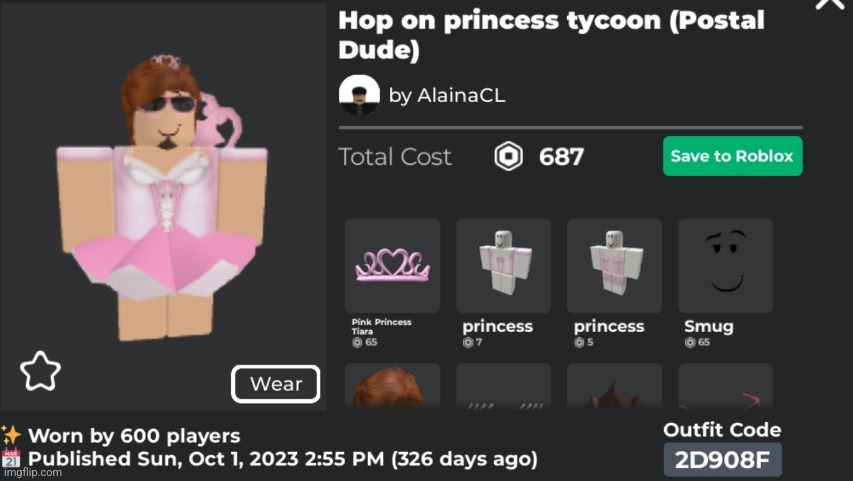853x481 pixels.
Task: Open AlainaCL creator avatar
Action: 359,95
